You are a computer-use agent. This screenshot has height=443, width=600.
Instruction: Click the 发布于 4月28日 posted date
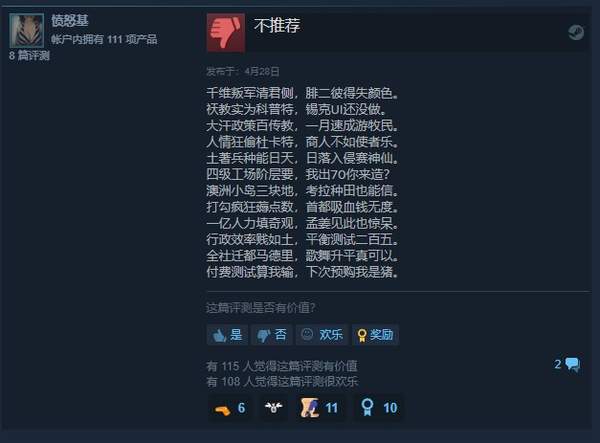coord(243,71)
